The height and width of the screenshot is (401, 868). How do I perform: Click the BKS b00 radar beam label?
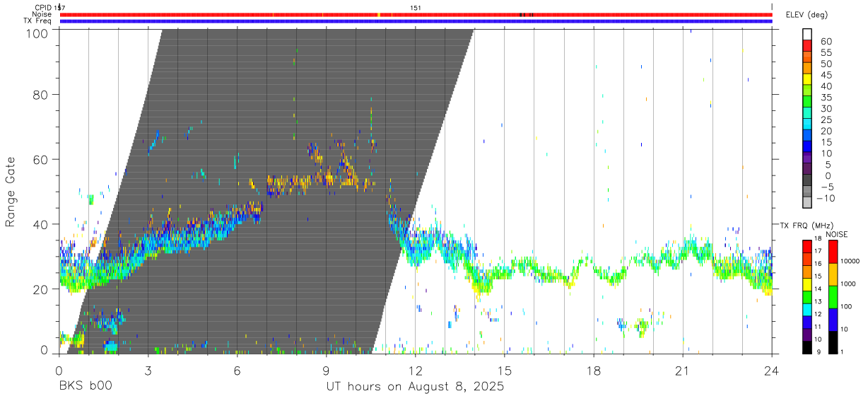85,387
